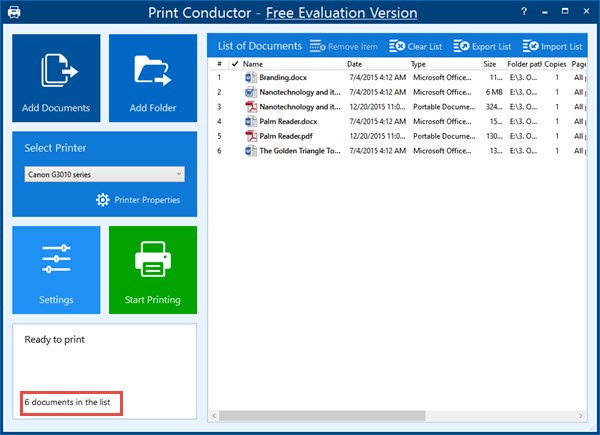
Task: Click the Export List icon
Action: [461, 46]
